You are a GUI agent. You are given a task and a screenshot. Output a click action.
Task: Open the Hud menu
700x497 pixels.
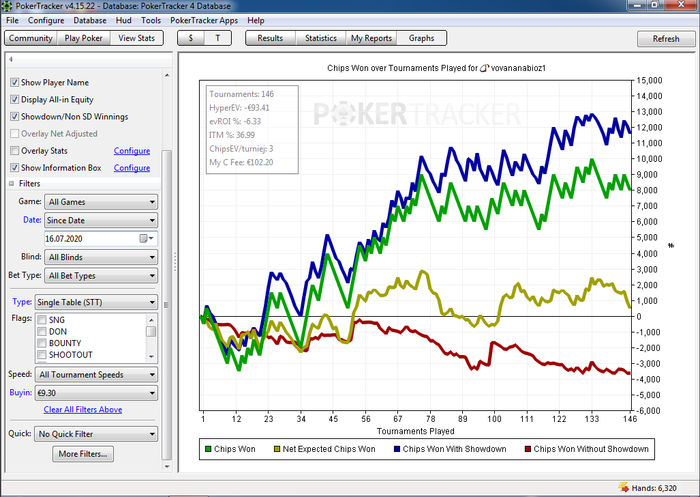(123, 21)
